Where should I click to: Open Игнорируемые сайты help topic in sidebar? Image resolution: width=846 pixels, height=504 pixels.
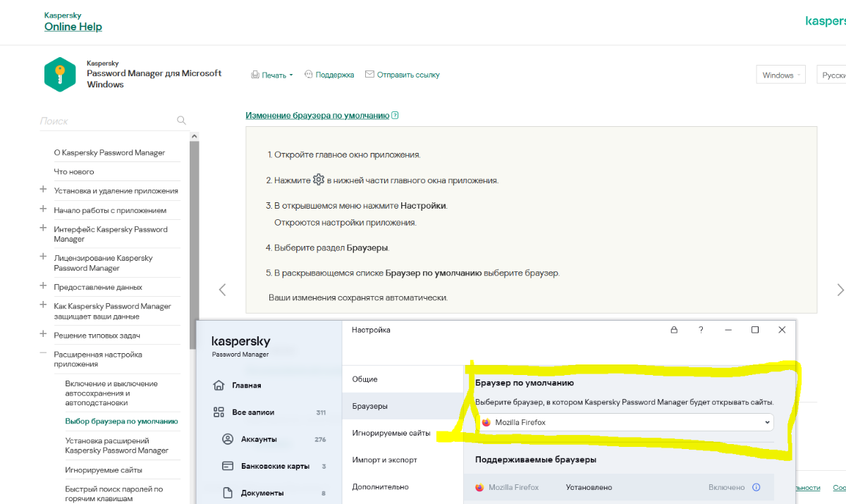click(x=104, y=469)
